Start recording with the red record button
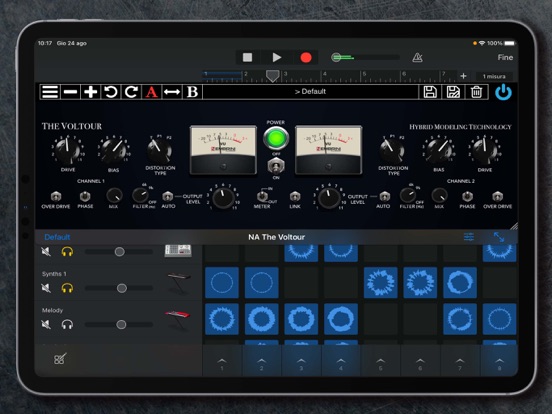The height and width of the screenshot is (414, 552). [306, 57]
